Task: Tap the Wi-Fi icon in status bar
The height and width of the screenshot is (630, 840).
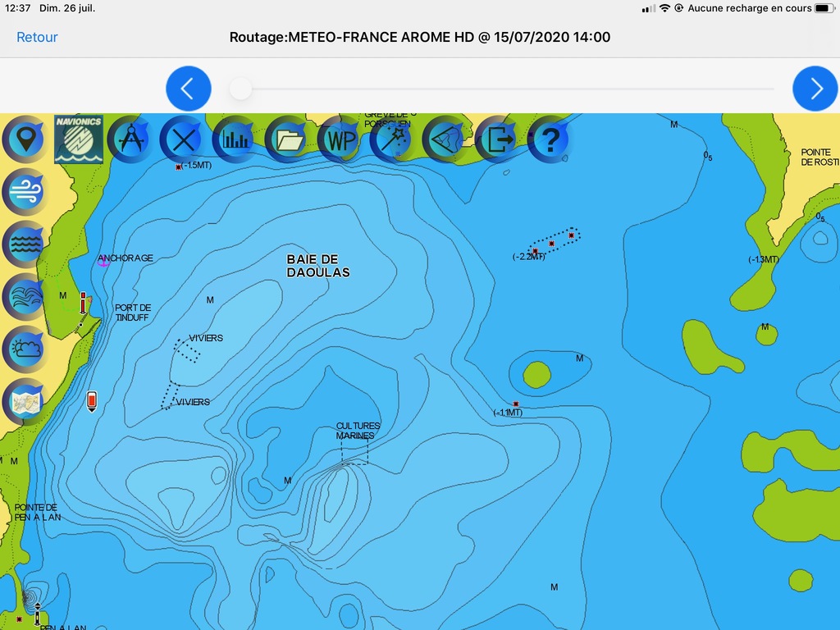Action: (x=664, y=8)
